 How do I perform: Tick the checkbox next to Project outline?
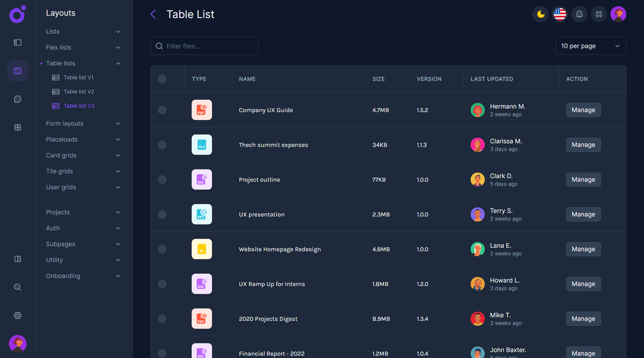(162, 179)
